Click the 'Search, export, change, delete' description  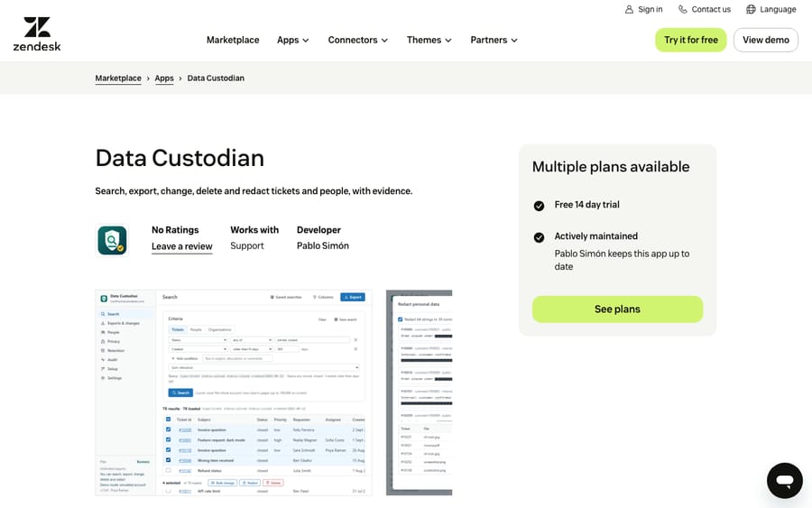click(254, 191)
